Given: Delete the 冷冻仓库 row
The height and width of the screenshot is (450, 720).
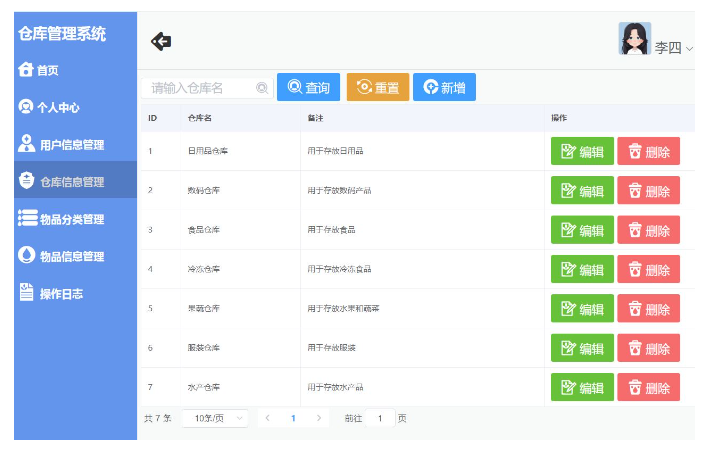Looking at the screenshot, I should 648,269.
